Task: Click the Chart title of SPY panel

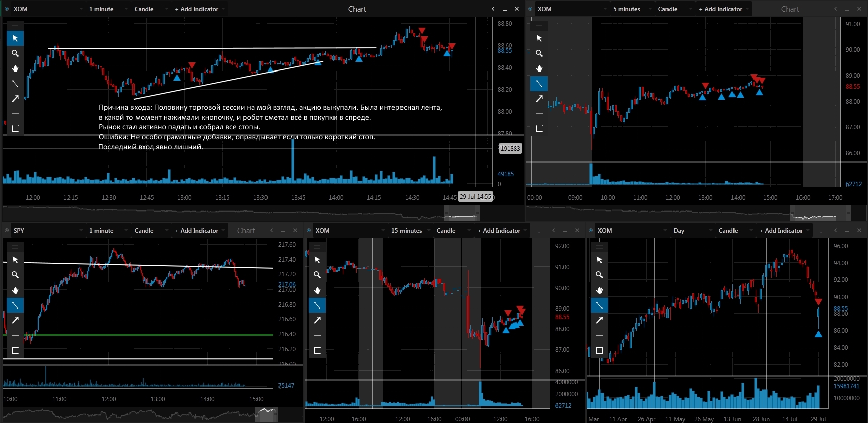Action: point(246,230)
